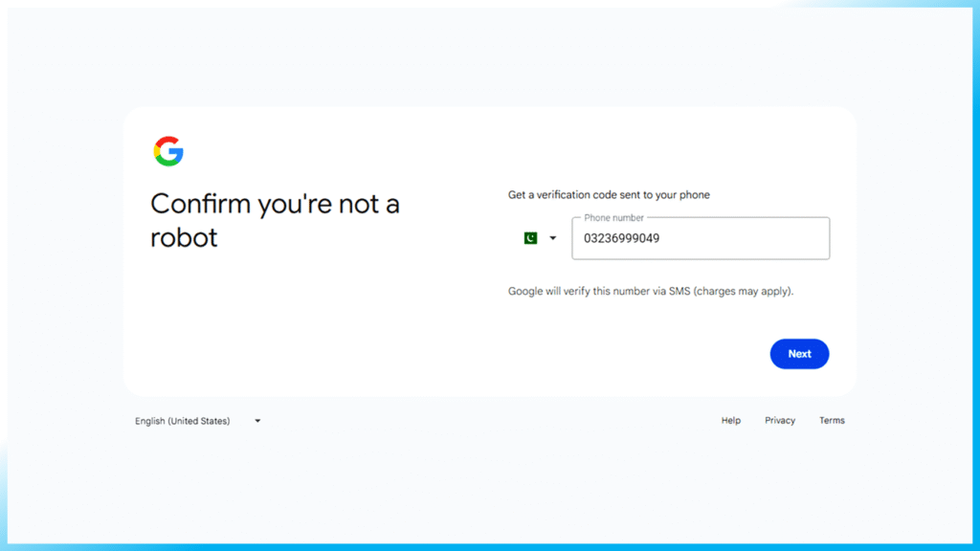Click the "Get a verification code" instruction text

coord(609,195)
